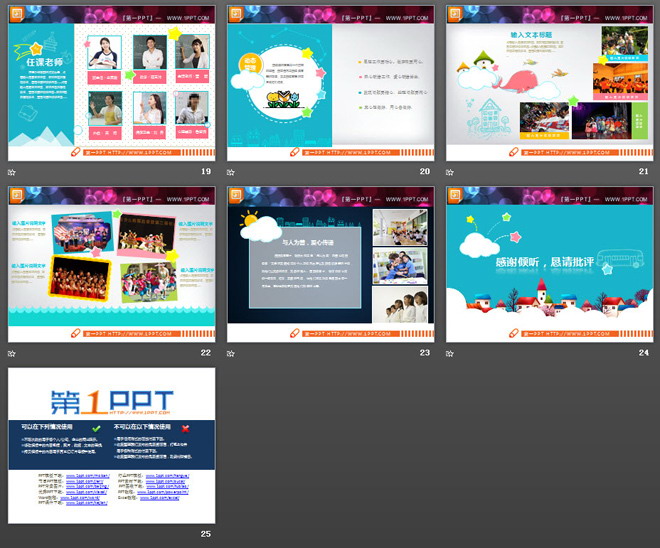This screenshot has width=660, height=548.
Task: Select the dark night-themed slide 23
Action: (x=329, y=263)
